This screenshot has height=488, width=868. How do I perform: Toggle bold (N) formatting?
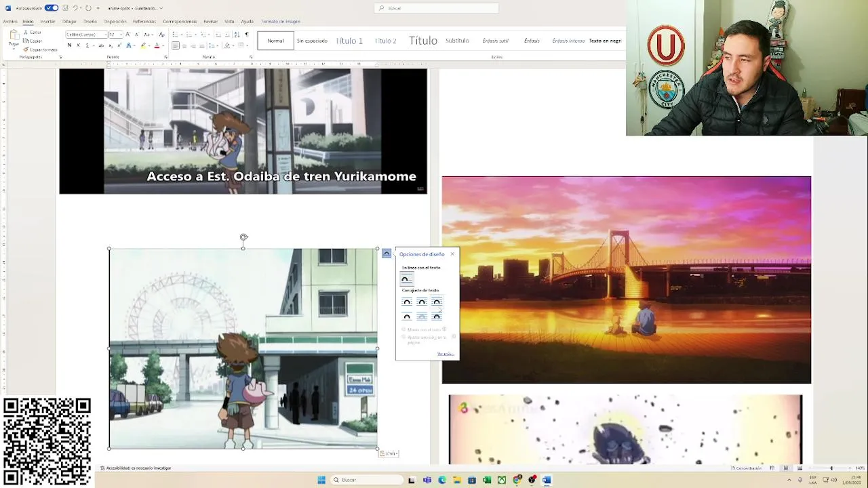[69, 45]
